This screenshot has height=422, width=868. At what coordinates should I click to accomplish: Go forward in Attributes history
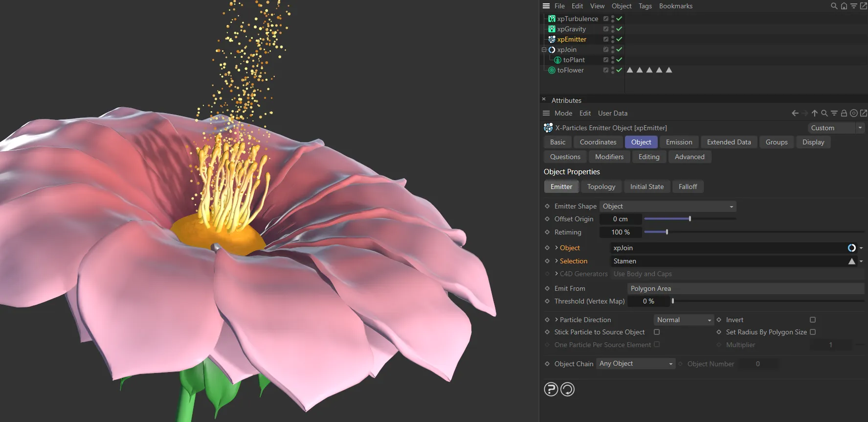click(805, 113)
